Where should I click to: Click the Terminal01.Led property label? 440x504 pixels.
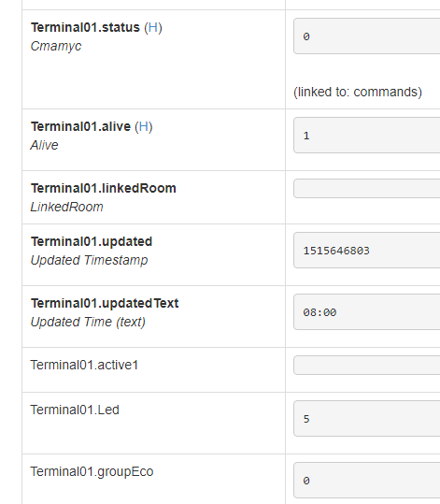coord(75,410)
